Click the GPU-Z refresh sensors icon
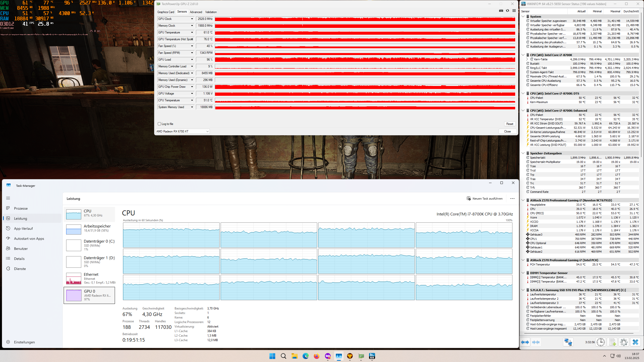The height and width of the screenshot is (362, 644). (x=507, y=11)
